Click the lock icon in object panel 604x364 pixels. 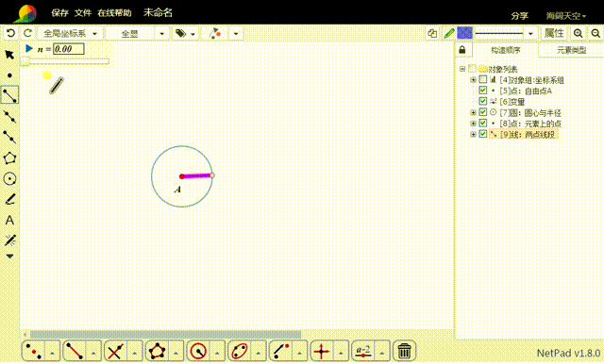[462, 50]
